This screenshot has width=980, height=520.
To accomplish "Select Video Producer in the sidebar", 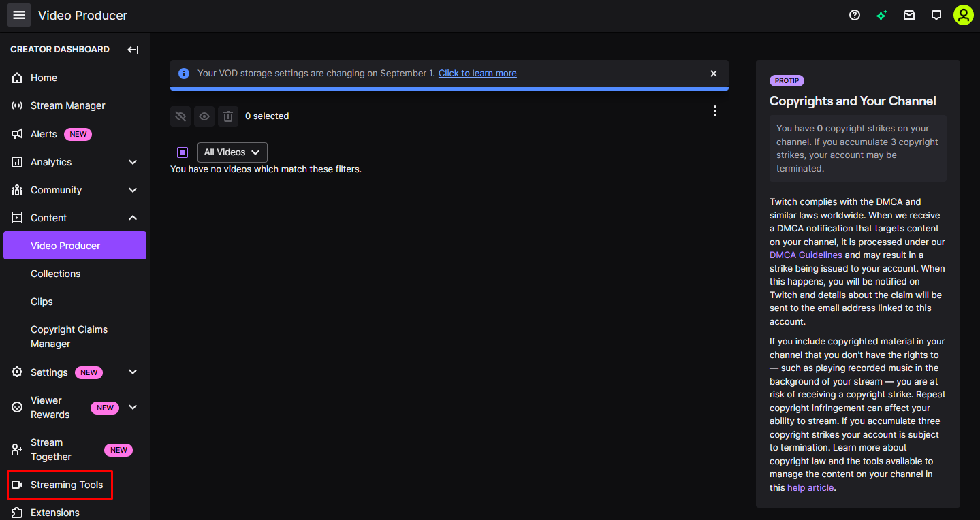I will point(75,246).
